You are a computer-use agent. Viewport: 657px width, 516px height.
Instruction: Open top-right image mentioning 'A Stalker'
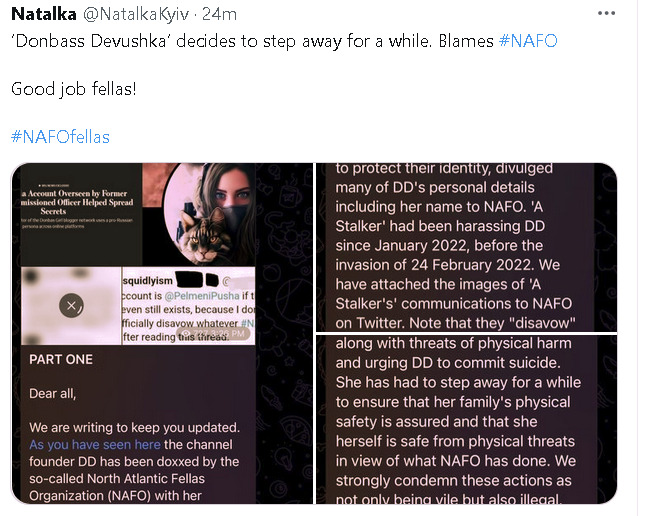click(466, 247)
